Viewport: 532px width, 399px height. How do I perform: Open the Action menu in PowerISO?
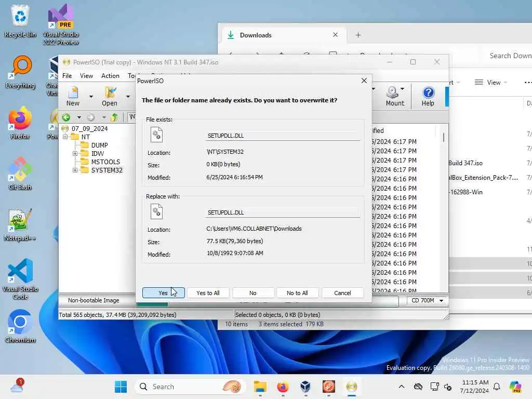tap(110, 76)
